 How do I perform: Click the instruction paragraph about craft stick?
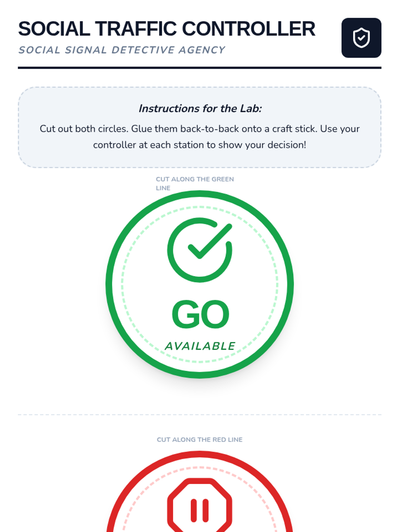click(199, 137)
